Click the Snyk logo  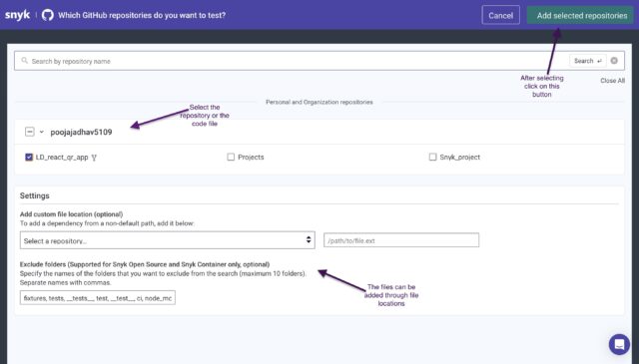(x=18, y=15)
